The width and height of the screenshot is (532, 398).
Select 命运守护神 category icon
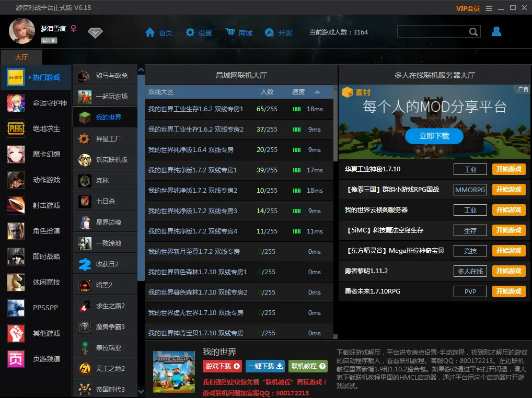coord(16,103)
